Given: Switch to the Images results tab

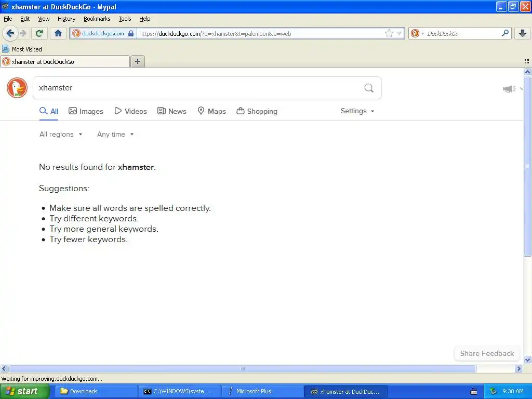Looking at the screenshot, I should 86,111.
